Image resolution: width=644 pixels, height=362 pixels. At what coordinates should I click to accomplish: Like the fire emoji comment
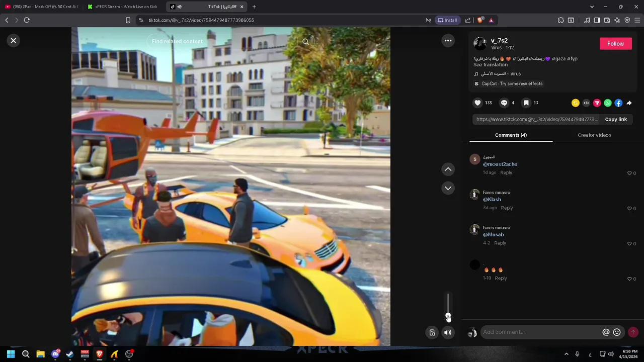click(629, 279)
